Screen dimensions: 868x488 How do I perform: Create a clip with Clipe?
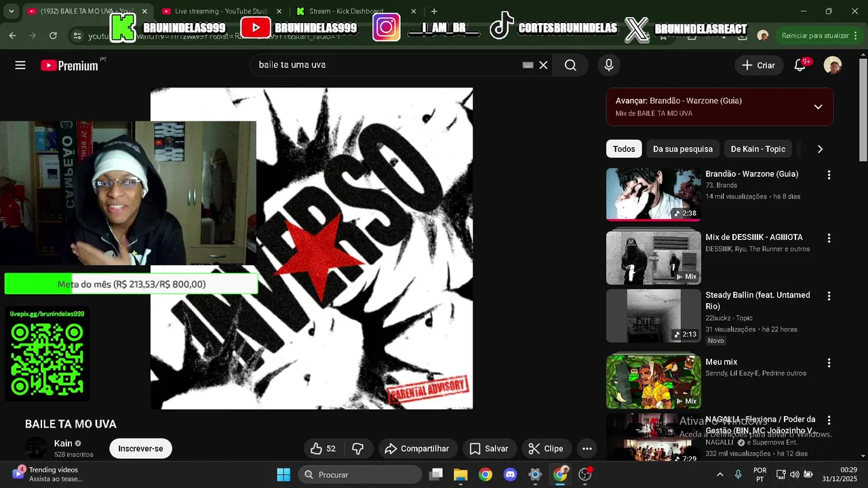546,449
